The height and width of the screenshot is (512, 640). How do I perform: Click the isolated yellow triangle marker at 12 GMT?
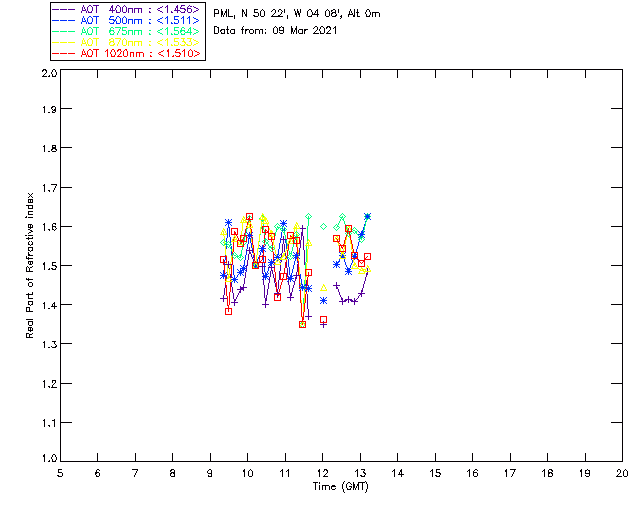click(x=324, y=288)
